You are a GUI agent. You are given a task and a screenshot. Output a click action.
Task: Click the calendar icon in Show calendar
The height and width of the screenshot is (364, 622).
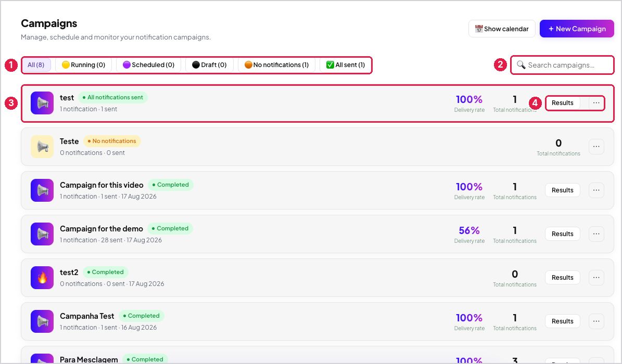coord(479,29)
